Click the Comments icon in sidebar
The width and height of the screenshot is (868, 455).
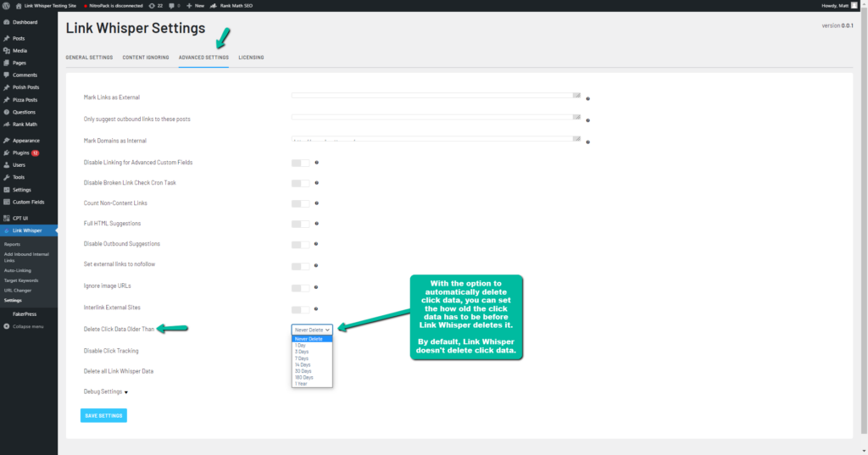point(7,75)
